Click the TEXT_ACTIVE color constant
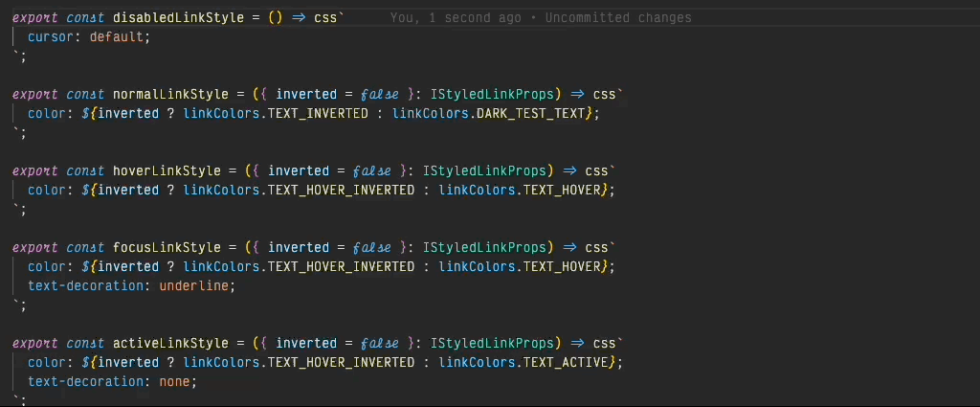 point(565,363)
